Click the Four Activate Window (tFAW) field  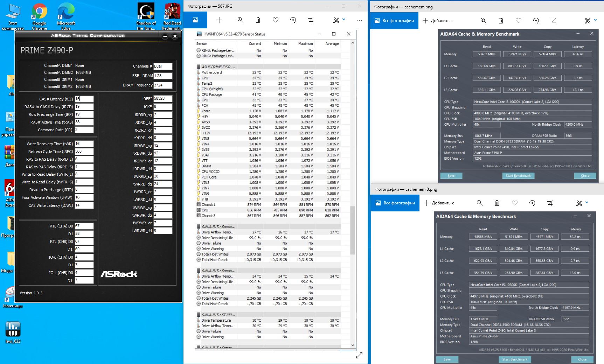point(84,197)
